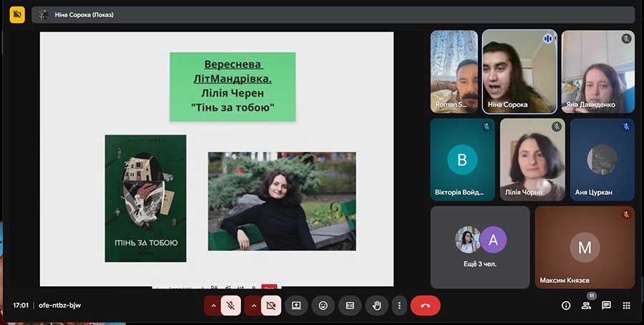Screen dimensions: 644x325
Task: Open more options three-dot menu
Action: click(x=399, y=306)
